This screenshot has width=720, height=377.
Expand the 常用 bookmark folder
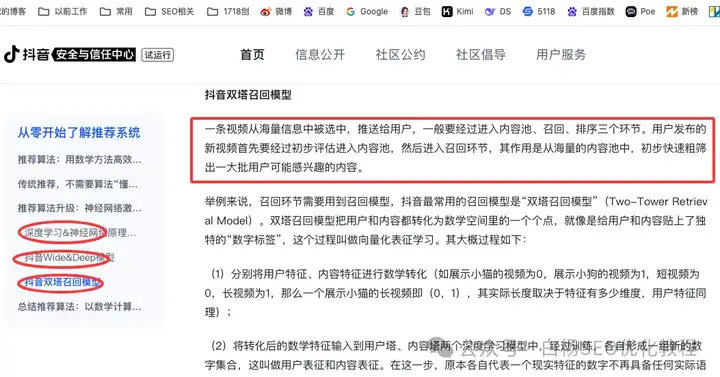pyautogui.click(x=116, y=11)
